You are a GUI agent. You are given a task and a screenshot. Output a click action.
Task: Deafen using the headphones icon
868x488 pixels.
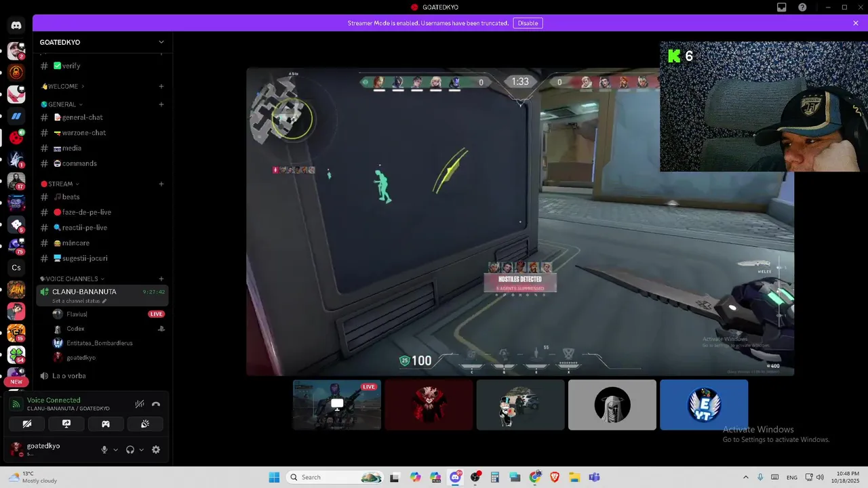130,449
